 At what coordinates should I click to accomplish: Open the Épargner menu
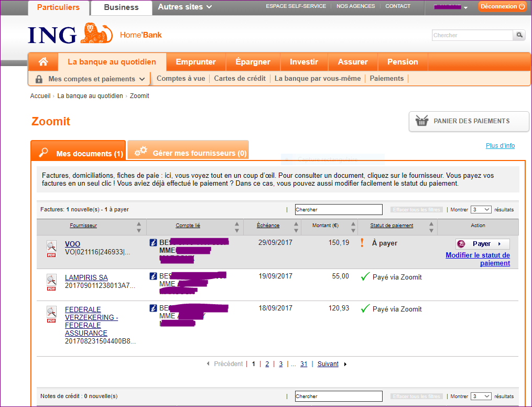click(253, 62)
